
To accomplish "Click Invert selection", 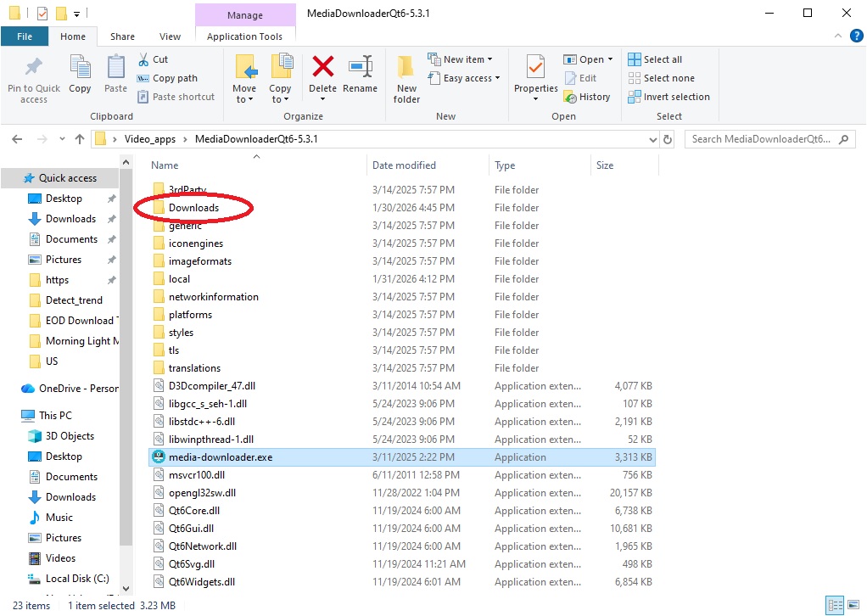I will coord(669,97).
